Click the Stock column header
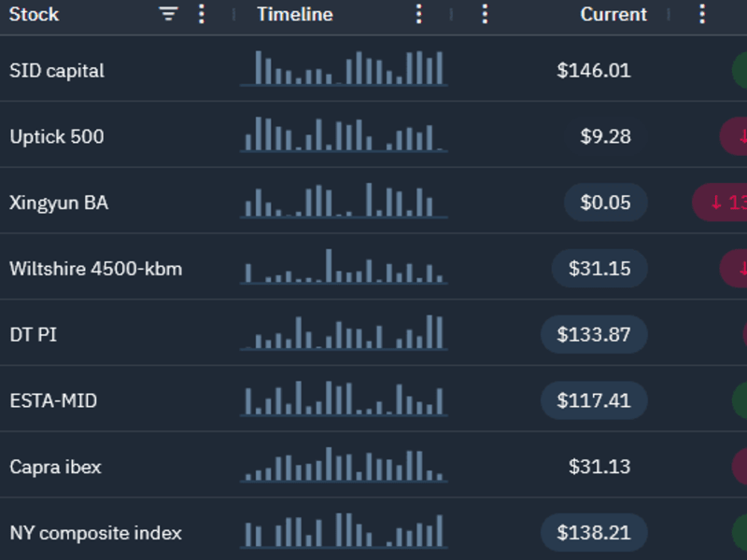The width and height of the screenshot is (747, 560). click(x=35, y=14)
